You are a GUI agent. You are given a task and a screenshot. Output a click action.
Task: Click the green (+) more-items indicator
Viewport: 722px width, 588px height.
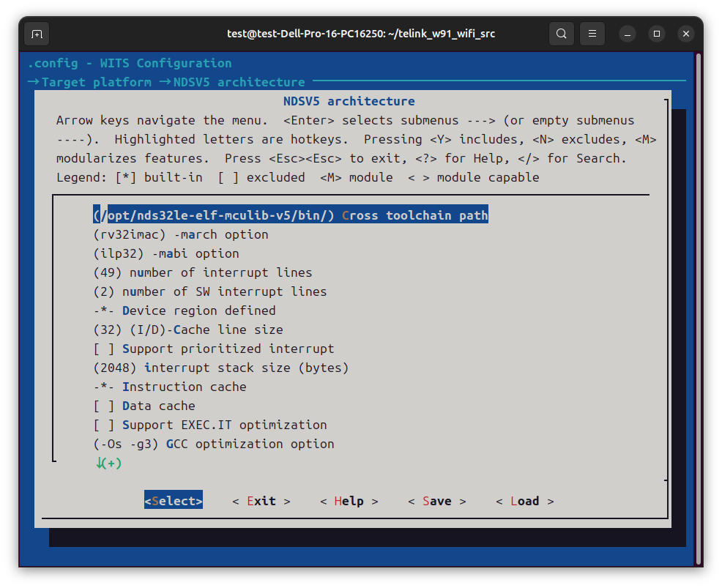pos(109,463)
